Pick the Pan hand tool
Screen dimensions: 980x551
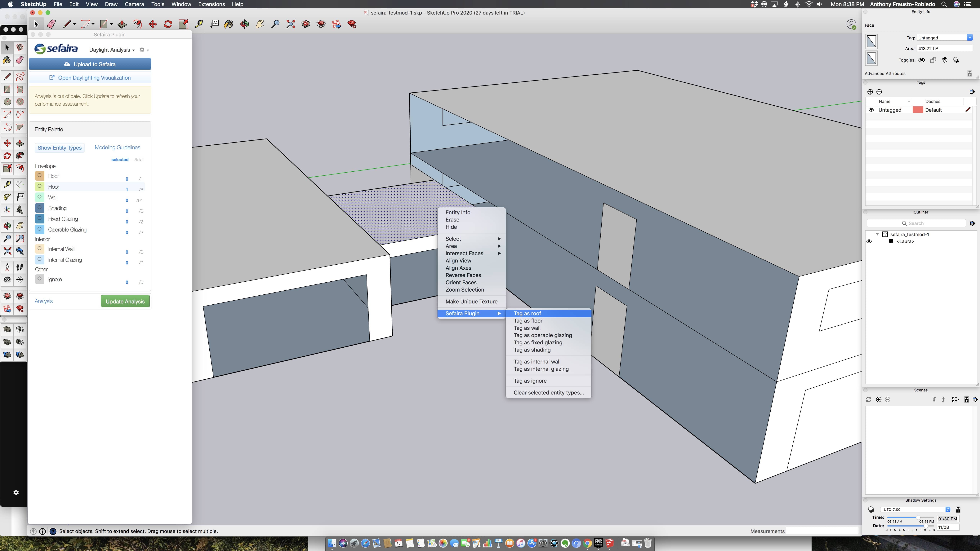[x=260, y=24]
